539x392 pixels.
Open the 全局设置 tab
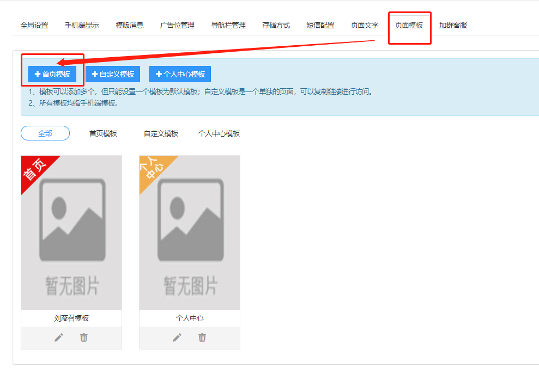[34, 25]
